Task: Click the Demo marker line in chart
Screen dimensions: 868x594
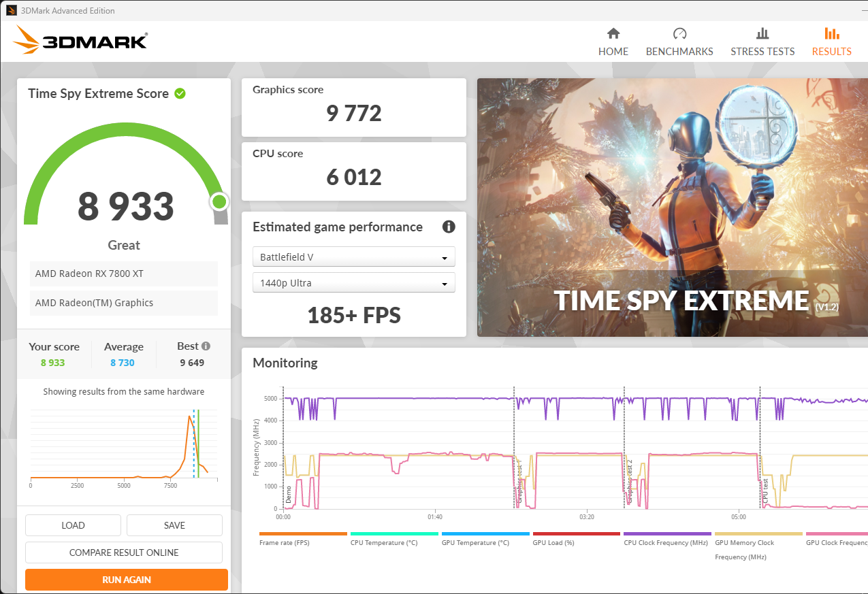Action: 284,447
